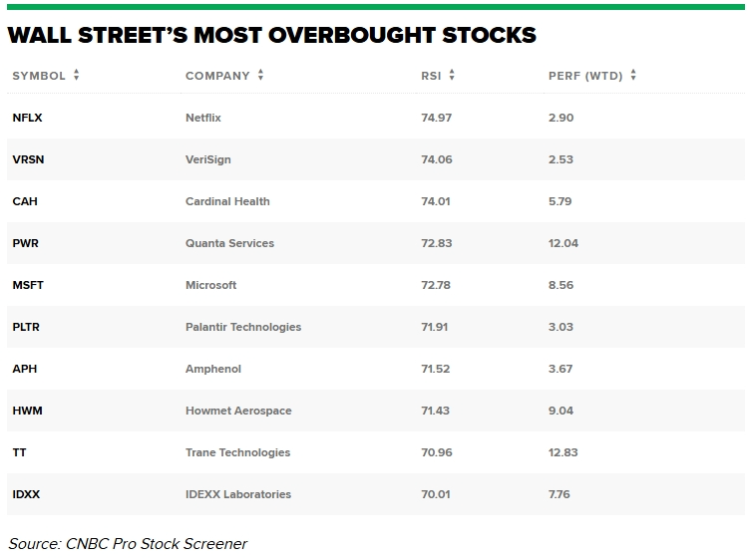Image resolution: width=747 pixels, height=560 pixels.
Task: Select the MSFT ticker symbol
Action: (28, 285)
